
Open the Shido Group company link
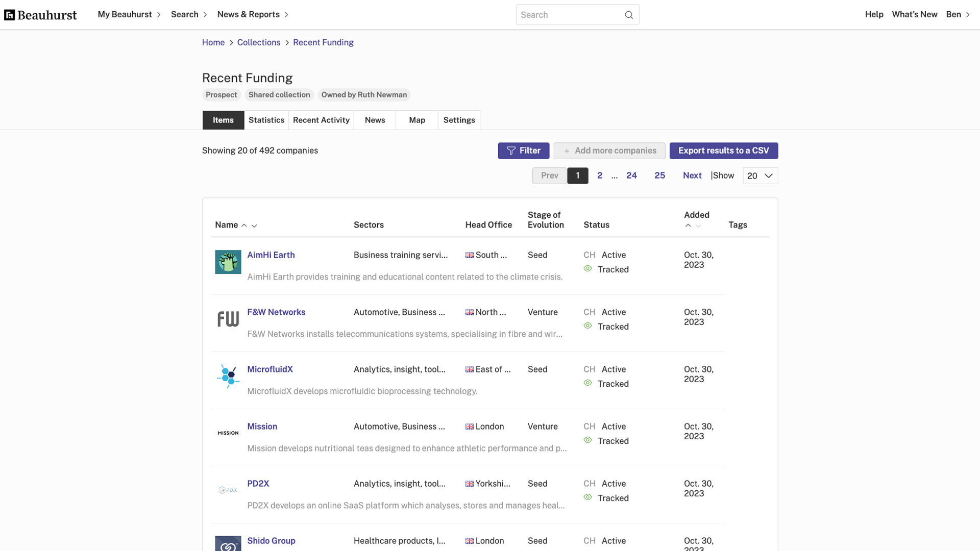271,541
